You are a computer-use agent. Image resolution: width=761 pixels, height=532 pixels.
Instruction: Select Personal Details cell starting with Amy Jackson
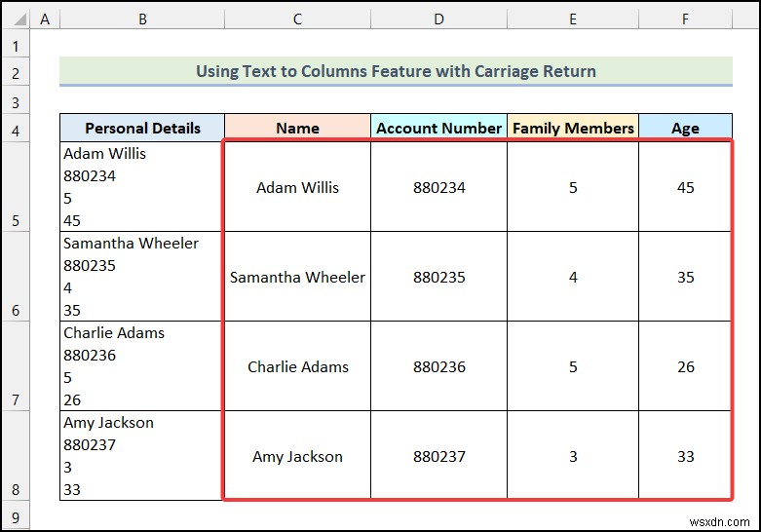coord(142,456)
